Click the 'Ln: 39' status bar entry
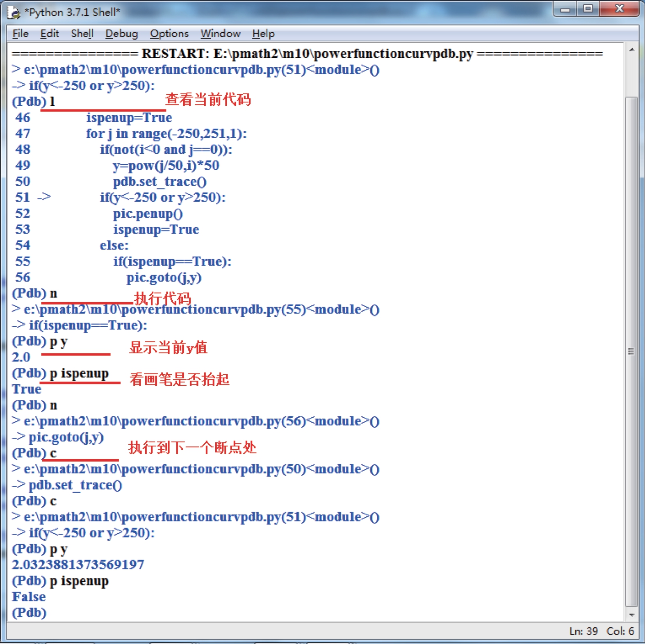 pos(583,631)
